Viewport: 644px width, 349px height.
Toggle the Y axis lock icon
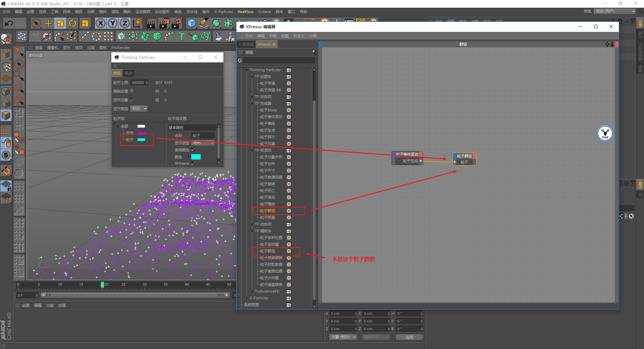point(113,23)
